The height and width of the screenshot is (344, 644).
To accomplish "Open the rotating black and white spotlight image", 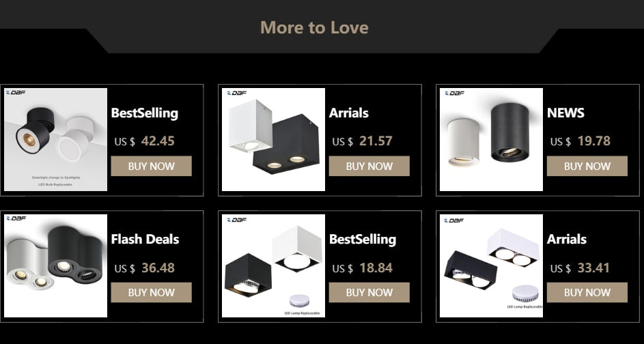I will pyautogui.click(x=55, y=139).
